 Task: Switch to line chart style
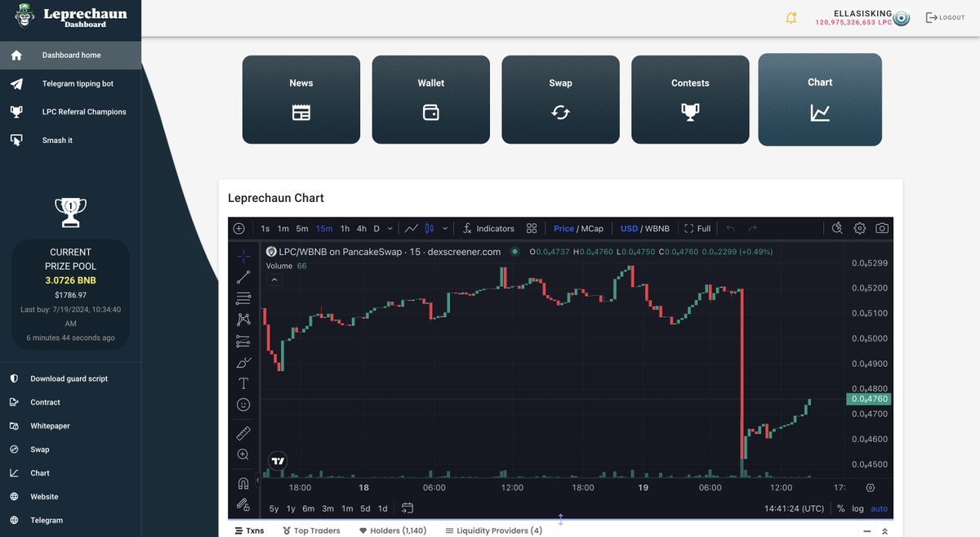pos(412,229)
